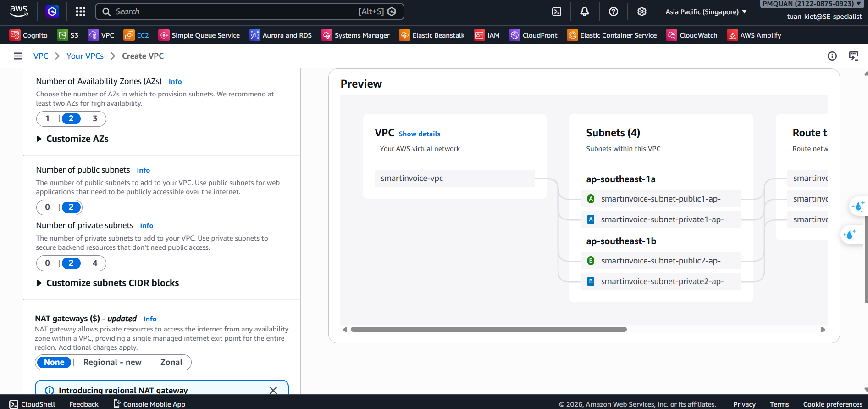Click the Preview horizontal scrollbar
The height and width of the screenshot is (409, 868).
pyautogui.click(x=488, y=329)
